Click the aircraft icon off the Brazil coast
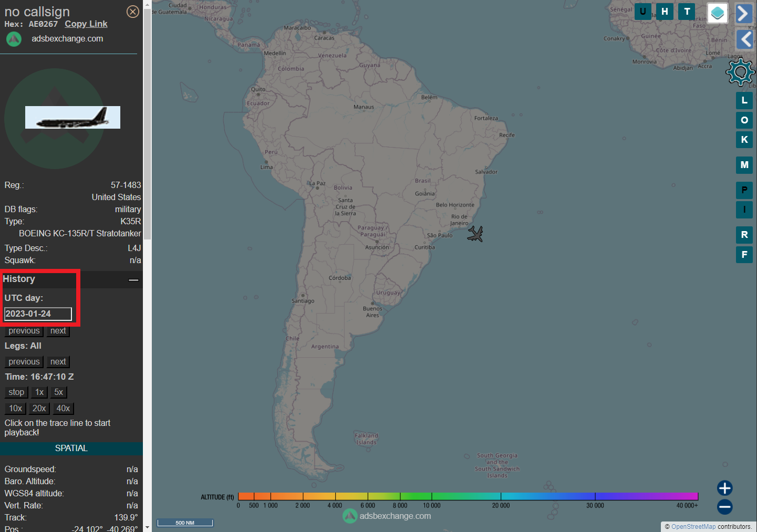 [x=475, y=234]
